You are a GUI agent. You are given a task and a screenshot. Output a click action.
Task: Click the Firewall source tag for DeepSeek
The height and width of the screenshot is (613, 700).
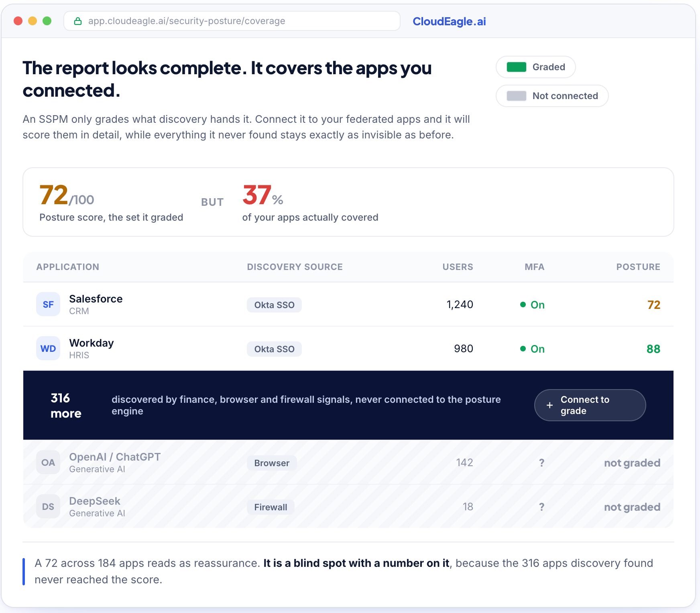271,507
